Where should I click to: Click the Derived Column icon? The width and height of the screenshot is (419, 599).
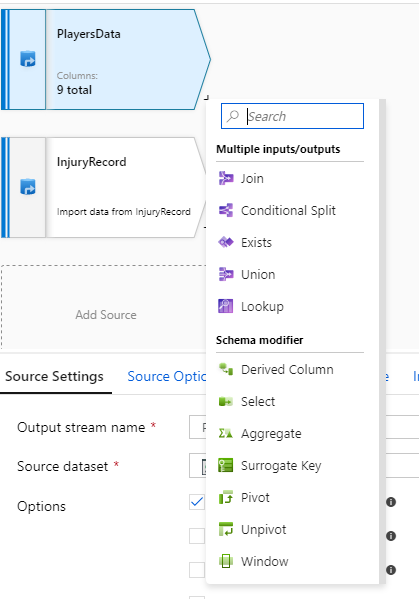pos(225,369)
